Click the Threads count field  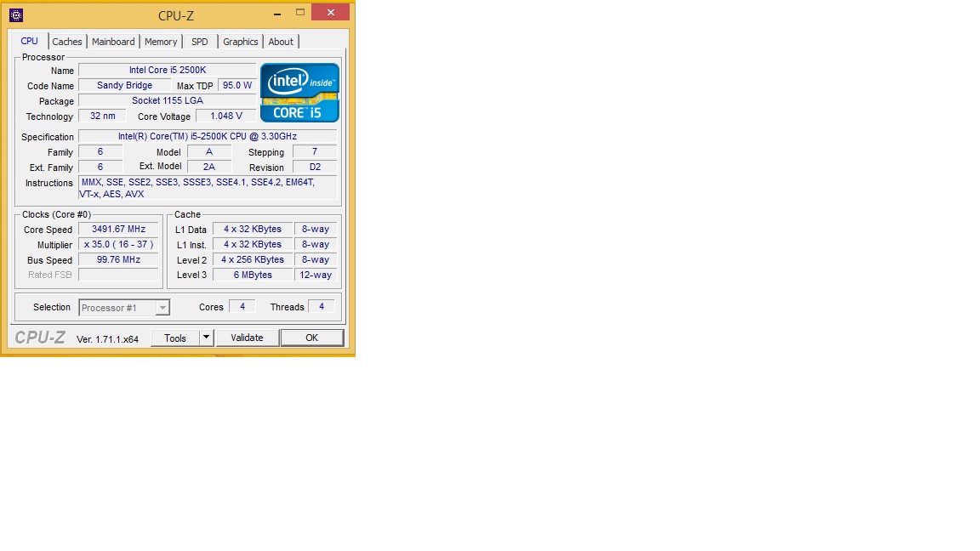pos(322,306)
